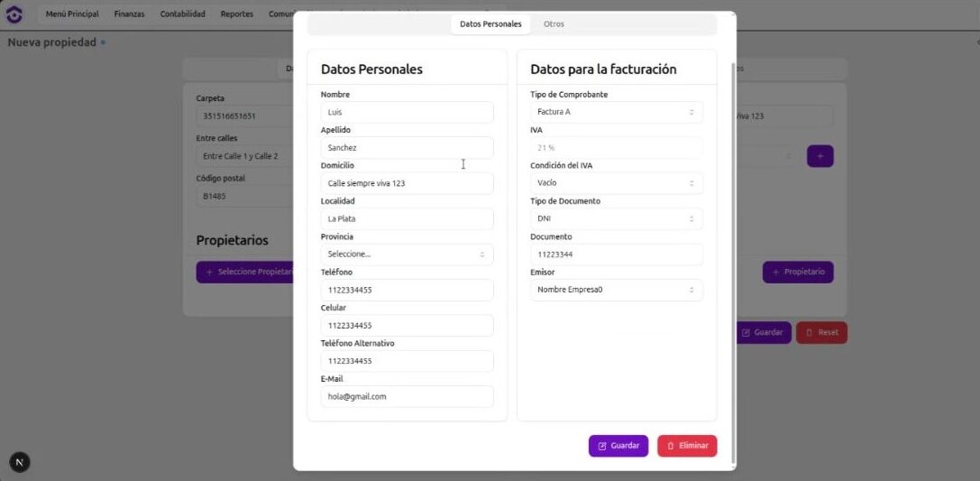Viewport: 980px width, 481px height.
Task: Focus the Documento number field
Action: (x=616, y=254)
